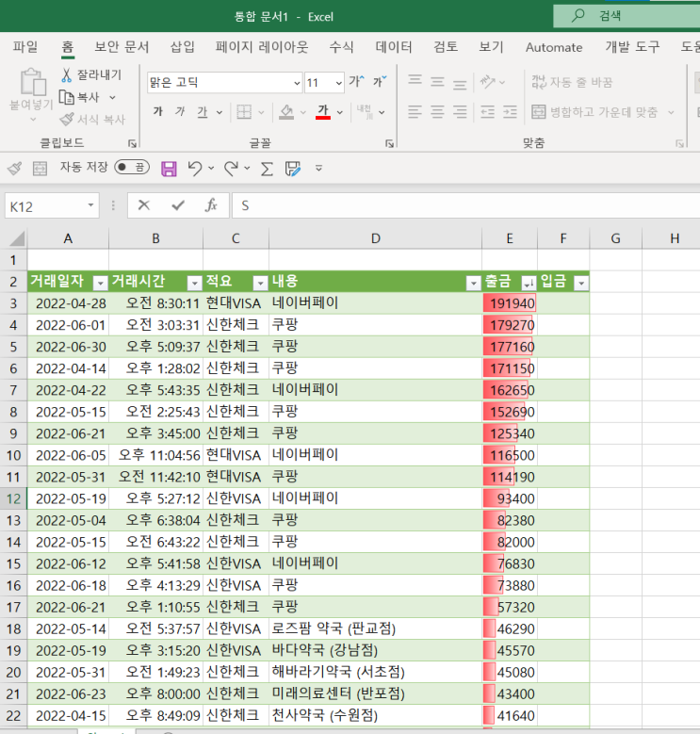Click the Select All corner triangle

17,238
